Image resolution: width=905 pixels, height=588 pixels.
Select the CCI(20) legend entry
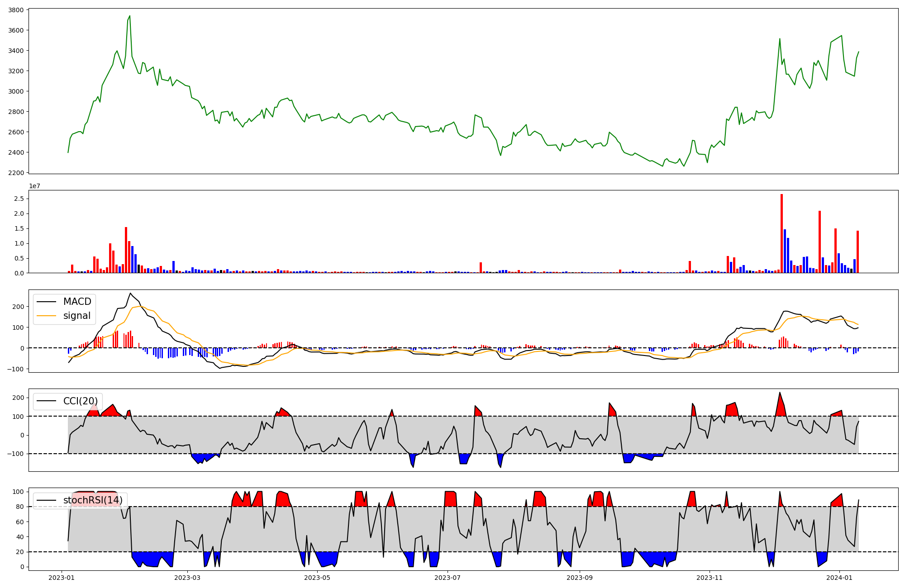point(80,401)
